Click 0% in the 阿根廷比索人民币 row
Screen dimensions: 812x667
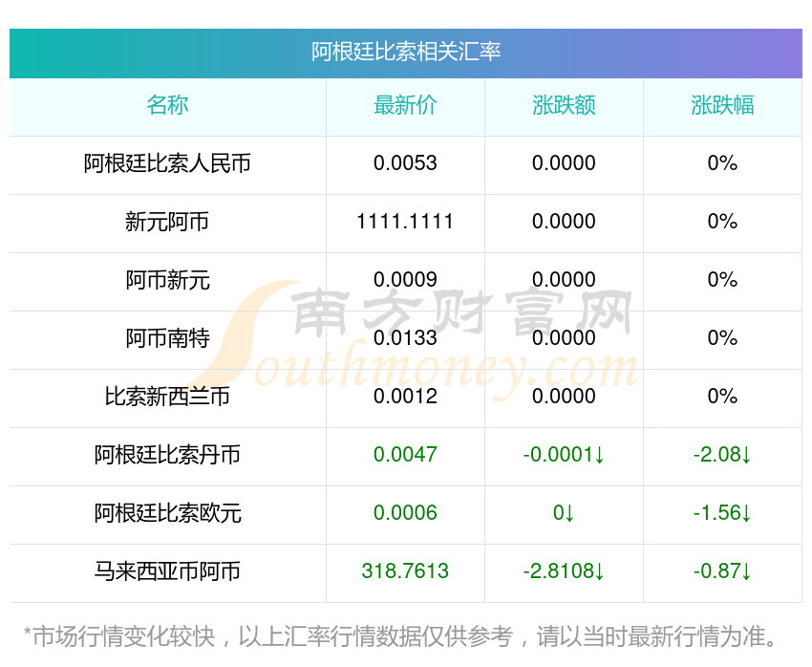722,163
